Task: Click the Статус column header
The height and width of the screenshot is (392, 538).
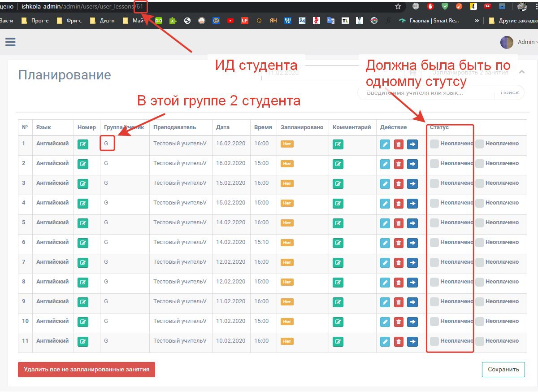Action: pyautogui.click(x=439, y=127)
